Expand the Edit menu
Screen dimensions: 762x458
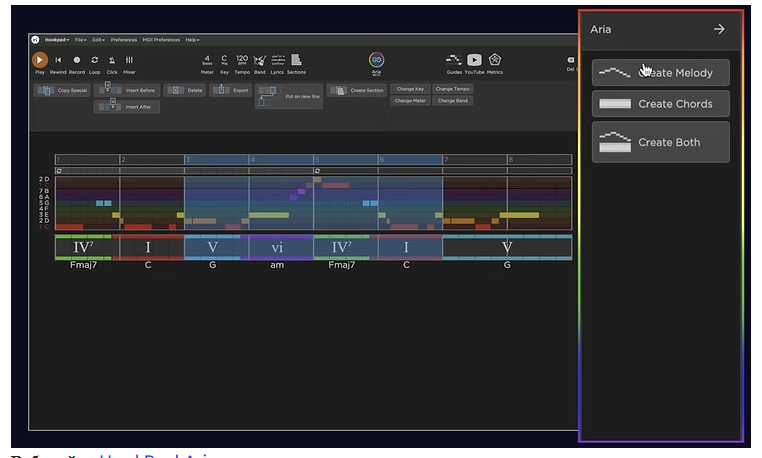click(98, 40)
